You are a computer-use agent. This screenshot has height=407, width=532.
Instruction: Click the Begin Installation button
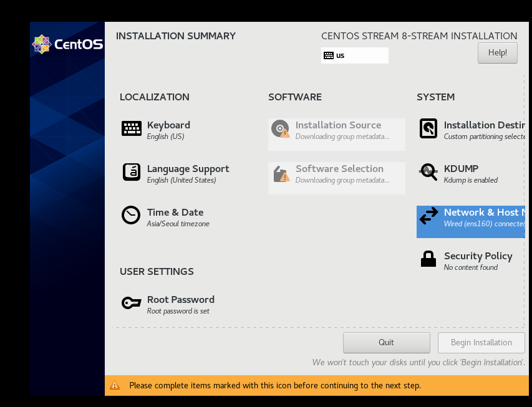481,343
